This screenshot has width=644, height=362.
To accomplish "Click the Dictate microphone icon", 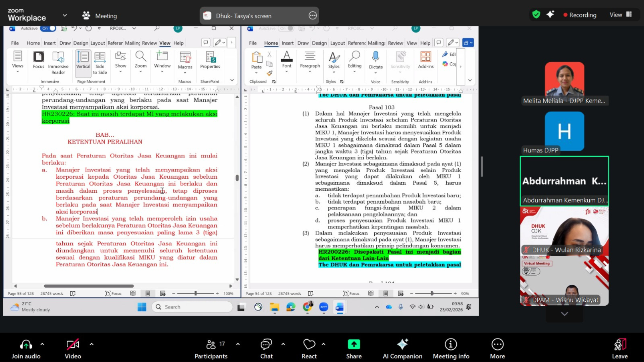I will pos(376,57).
